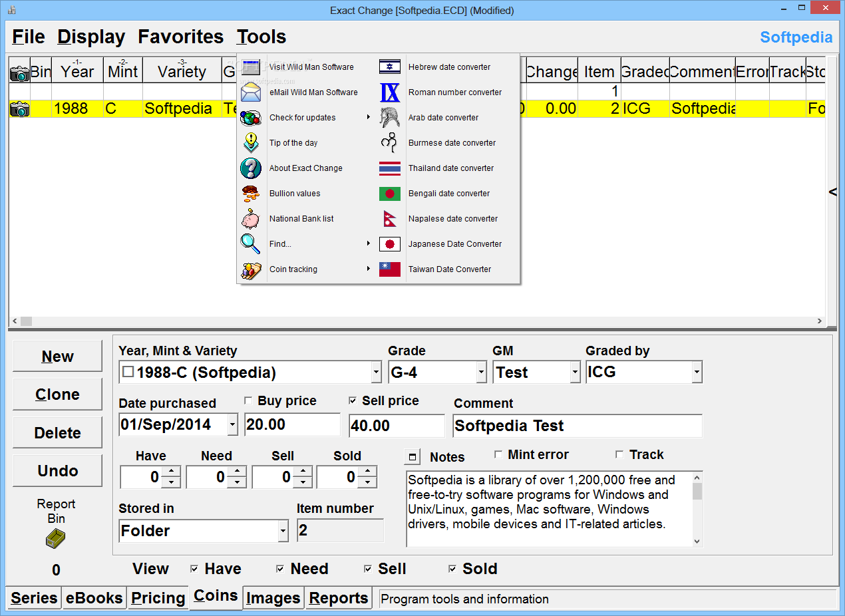Switch to the Series tab
845x616 pixels.
[x=34, y=598]
